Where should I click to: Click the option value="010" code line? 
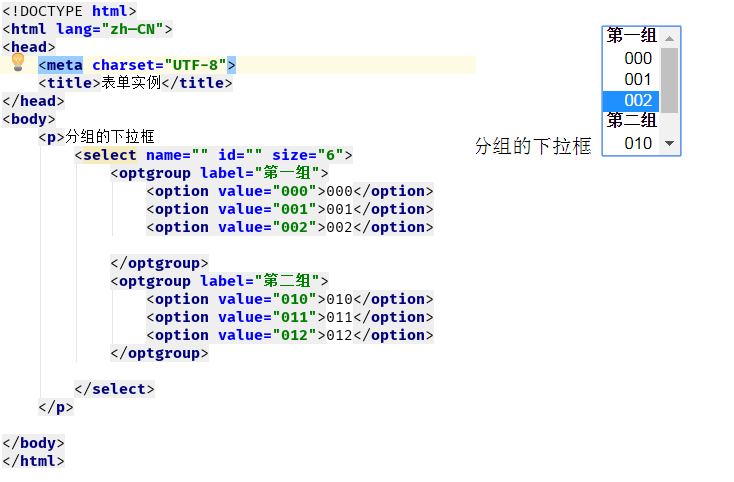tap(290, 299)
